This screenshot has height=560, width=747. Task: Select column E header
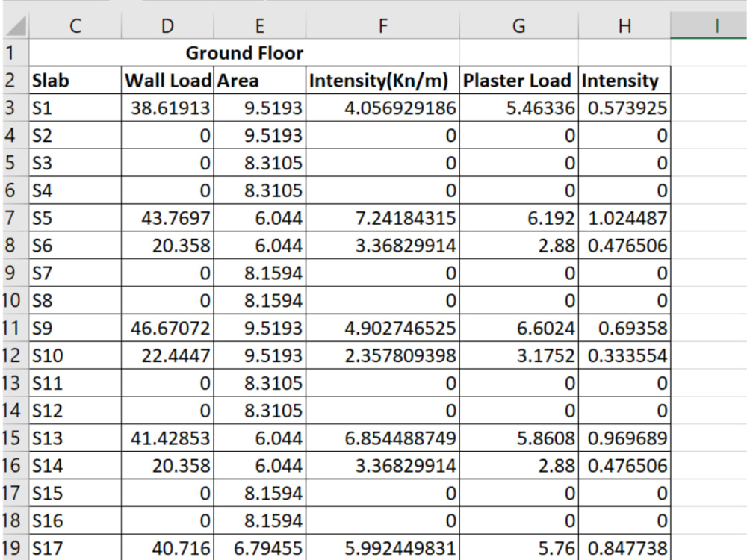pyautogui.click(x=260, y=25)
